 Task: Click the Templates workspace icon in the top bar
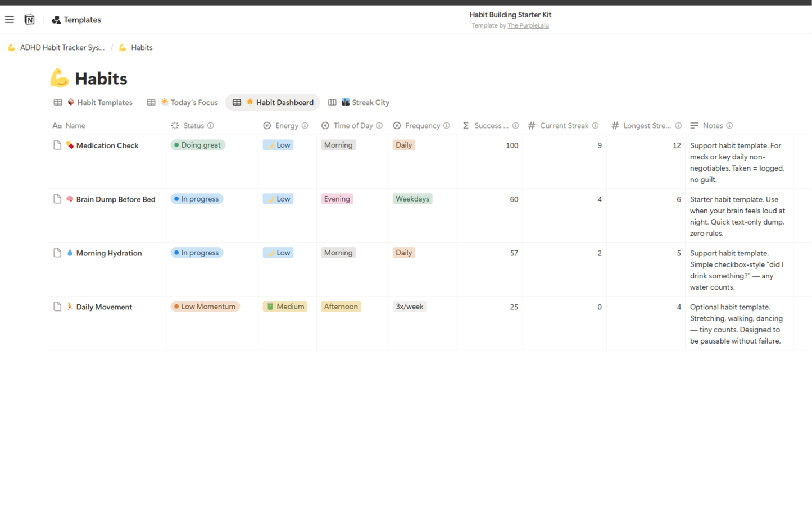pyautogui.click(x=56, y=20)
